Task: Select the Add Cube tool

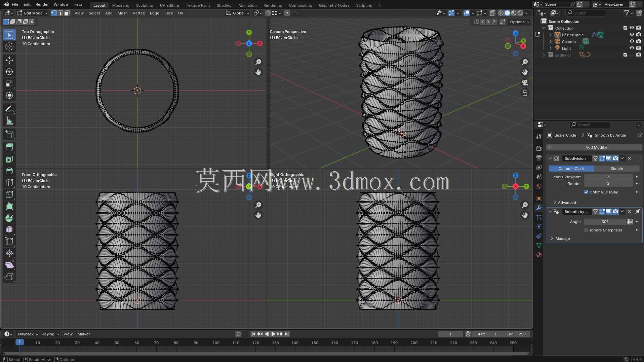Action: [9, 135]
